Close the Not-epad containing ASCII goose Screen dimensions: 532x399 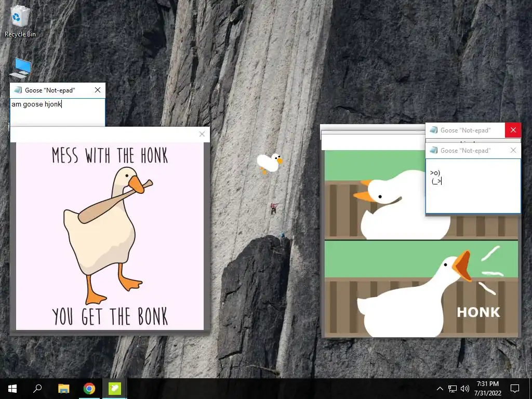click(513, 150)
